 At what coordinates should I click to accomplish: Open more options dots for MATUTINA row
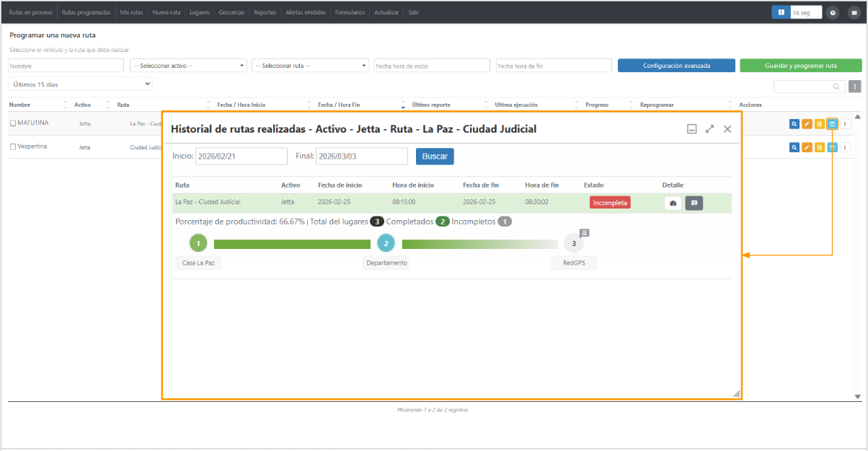point(845,124)
